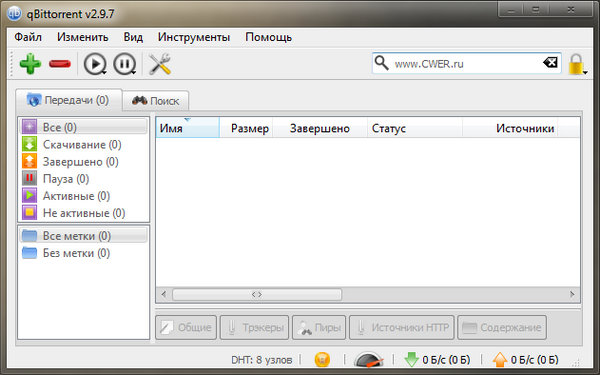Viewport: 600px width, 375px height.
Task: Sort by Завершено column header
Action: (x=320, y=128)
